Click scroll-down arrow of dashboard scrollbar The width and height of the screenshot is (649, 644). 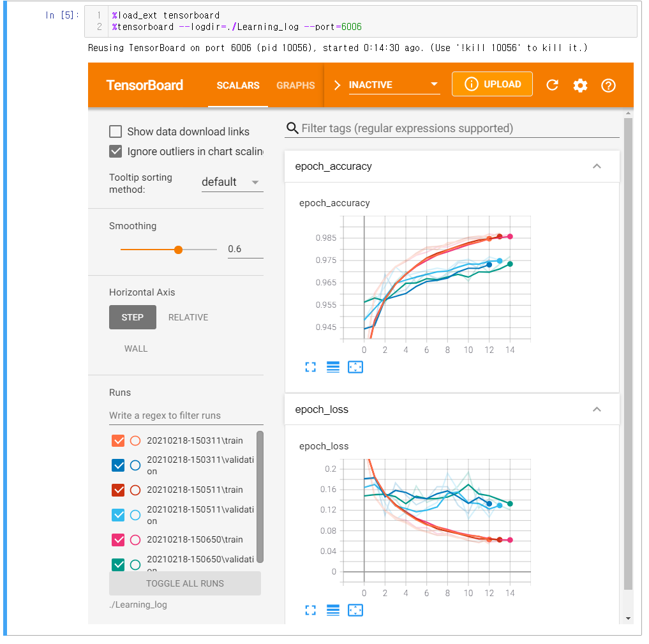(x=629, y=618)
